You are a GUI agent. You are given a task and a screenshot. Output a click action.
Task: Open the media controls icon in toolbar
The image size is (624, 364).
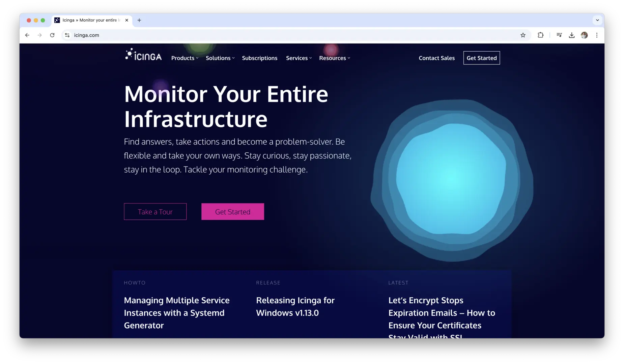pos(559,35)
